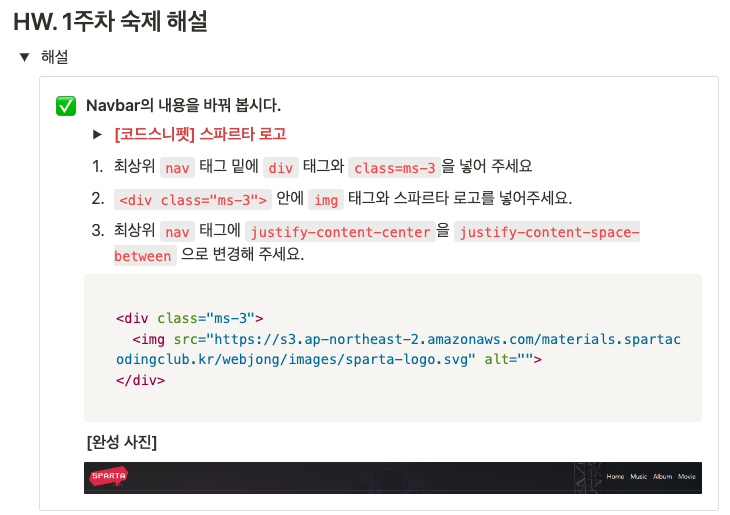Expand the [코드스니펫] 스파르타 로고 toggle
This screenshot has width=730, height=515.
[x=97, y=135]
